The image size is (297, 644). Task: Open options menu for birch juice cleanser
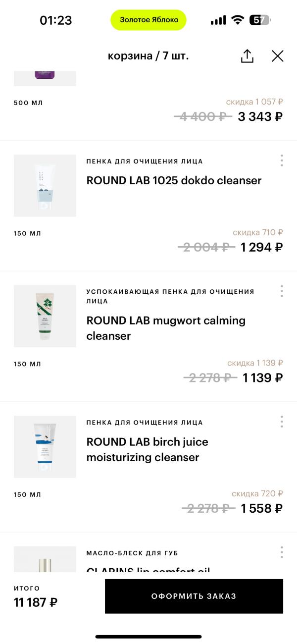282,422
